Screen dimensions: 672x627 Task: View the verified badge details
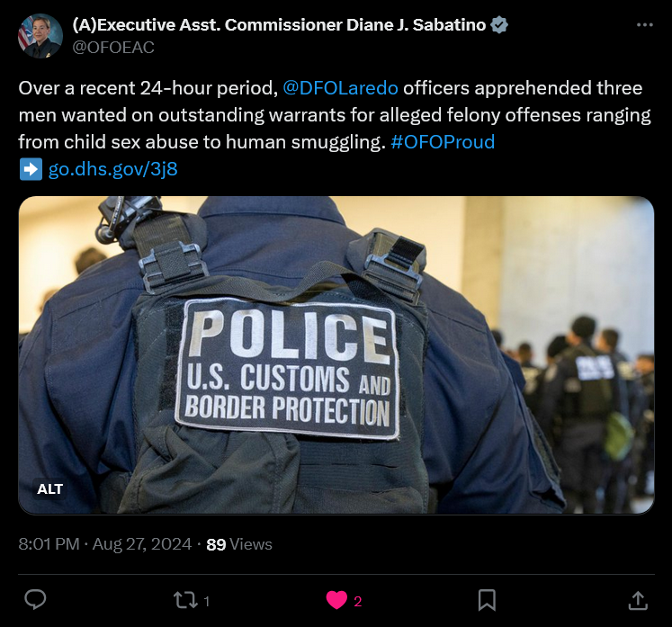(499, 25)
